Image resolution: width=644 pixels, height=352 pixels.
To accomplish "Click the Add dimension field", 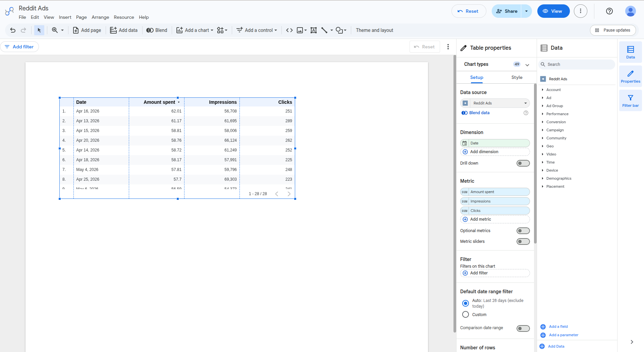I will pyautogui.click(x=495, y=152).
